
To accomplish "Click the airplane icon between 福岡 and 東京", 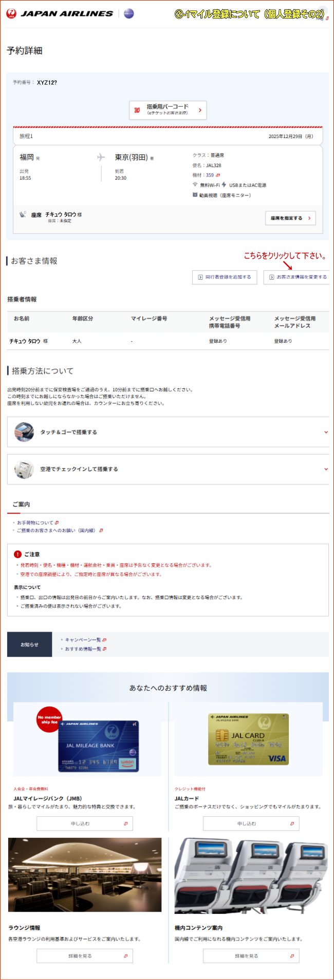I will point(101,157).
